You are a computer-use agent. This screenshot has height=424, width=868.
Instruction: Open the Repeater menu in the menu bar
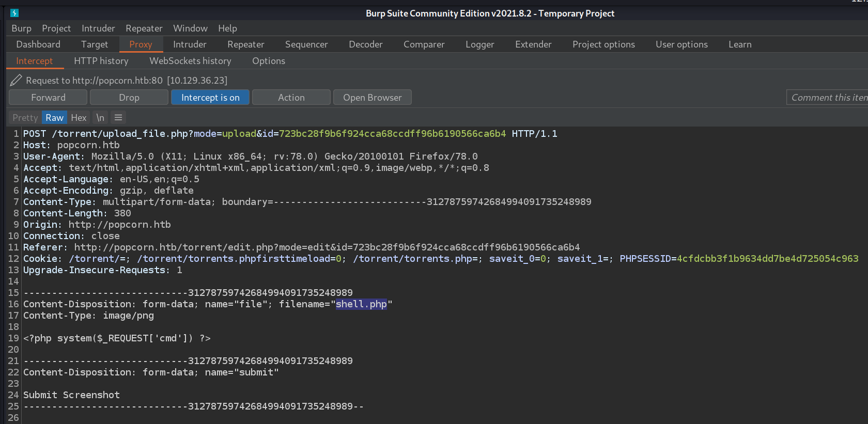pos(144,28)
